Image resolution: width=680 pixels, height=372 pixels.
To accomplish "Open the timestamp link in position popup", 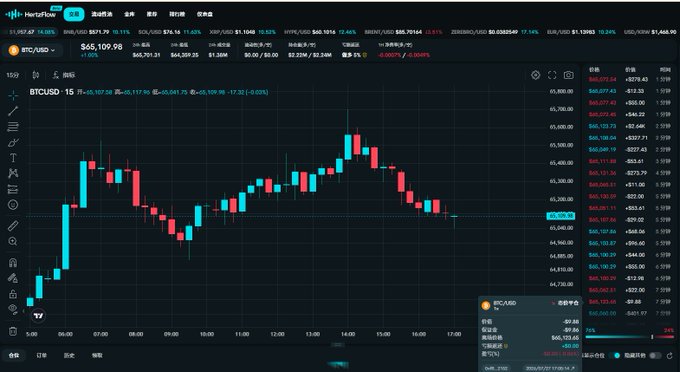I will pyautogui.click(x=550, y=368).
